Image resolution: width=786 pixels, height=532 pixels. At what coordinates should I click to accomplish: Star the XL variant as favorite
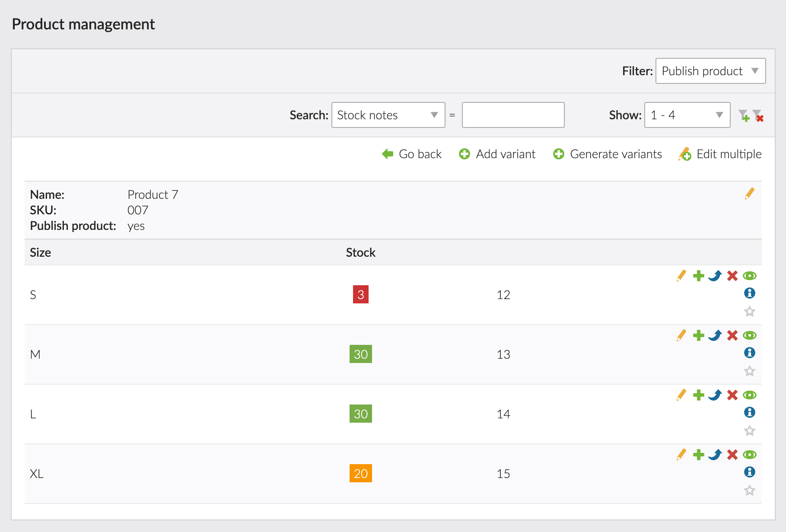tap(749, 491)
